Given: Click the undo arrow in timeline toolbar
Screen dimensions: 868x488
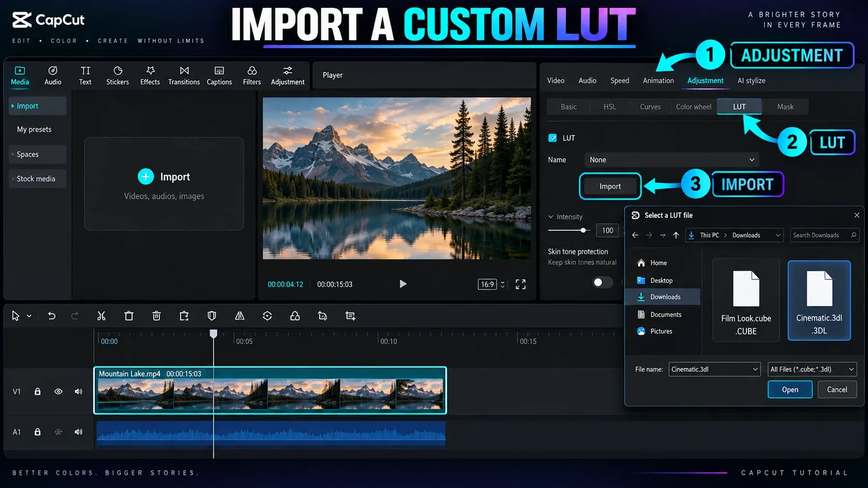Looking at the screenshot, I should 52,316.
